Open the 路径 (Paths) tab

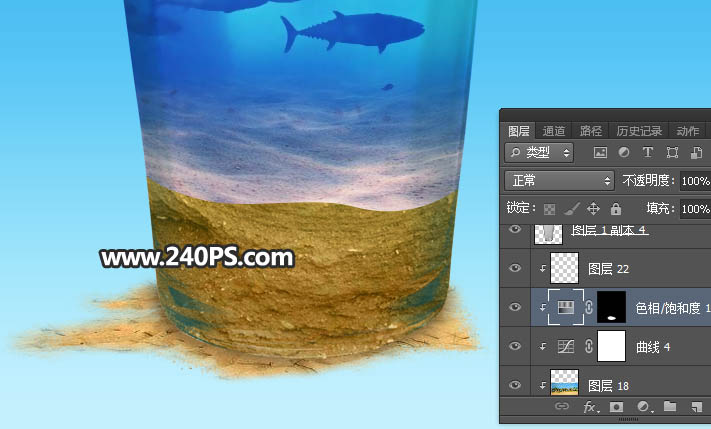[590, 131]
